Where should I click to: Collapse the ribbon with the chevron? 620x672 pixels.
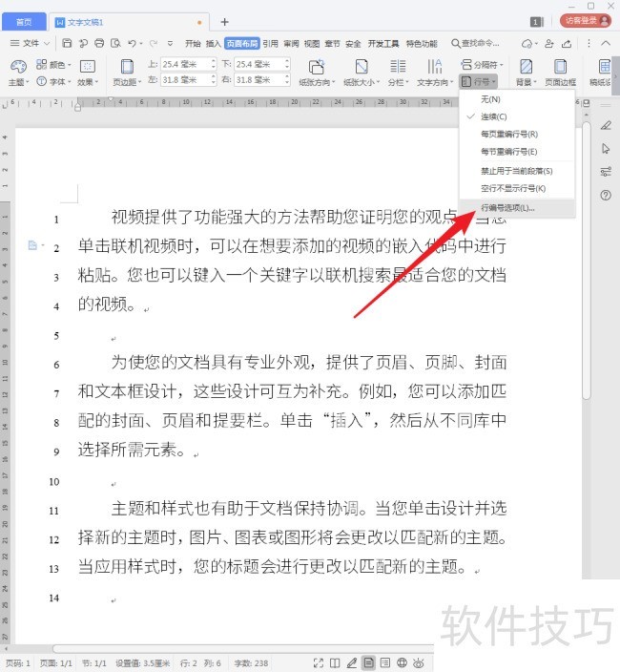pyautogui.click(x=606, y=43)
